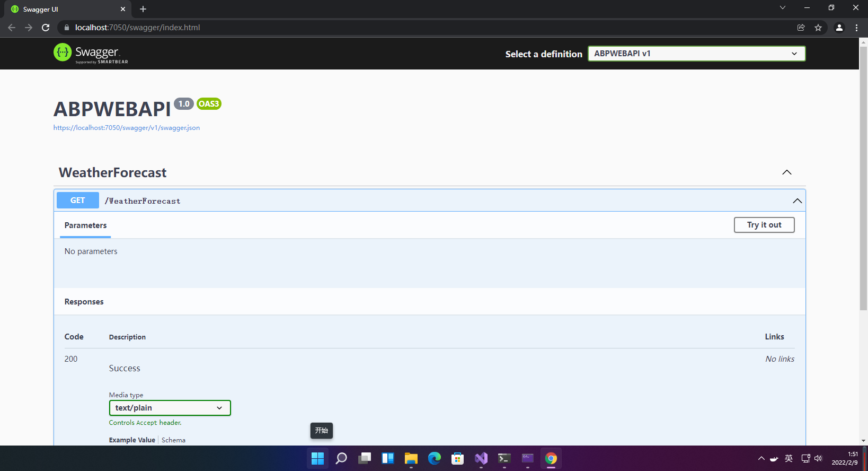Click the scrollbar down arrow
Viewport: 868px width, 471px height.
[x=863, y=441]
